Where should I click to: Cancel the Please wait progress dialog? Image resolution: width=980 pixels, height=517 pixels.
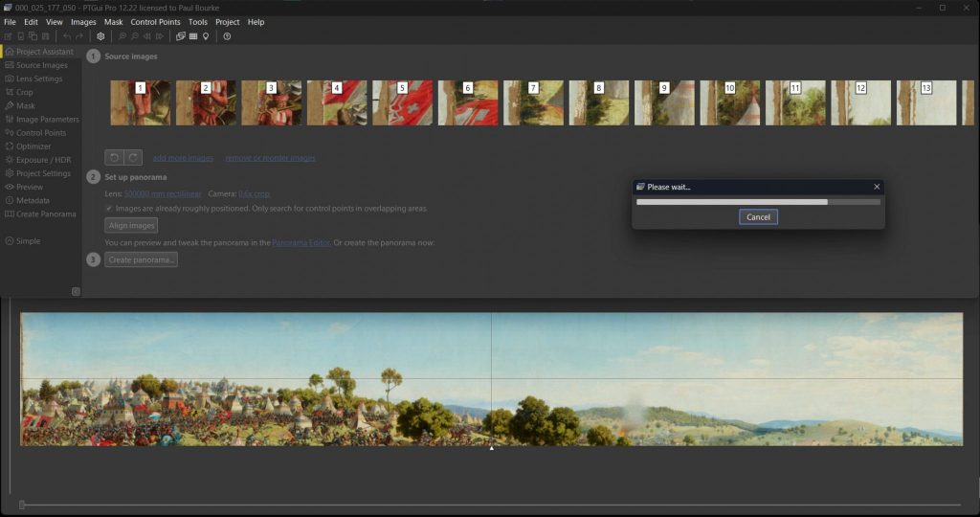pos(758,217)
